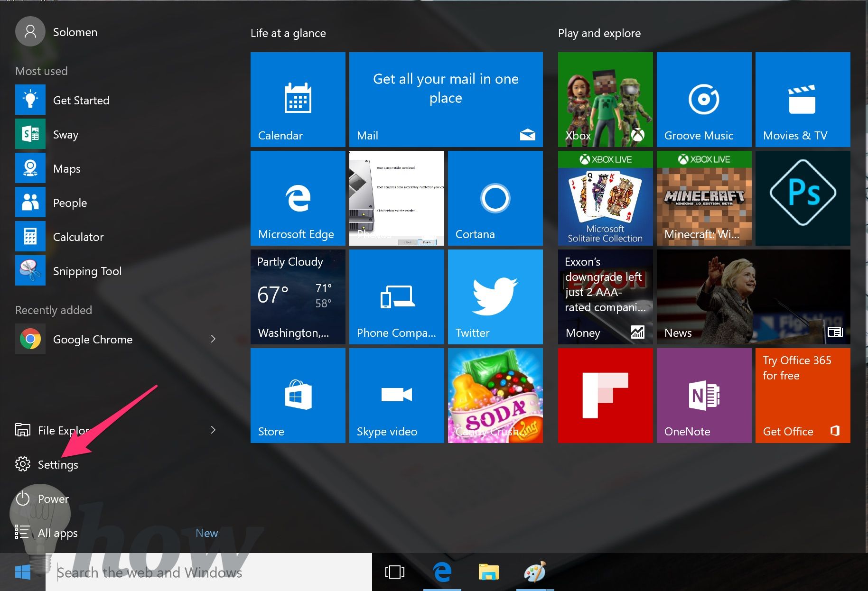Image resolution: width=868 pixels, height=591 pixels.
Task: Launch the Xbox tile
Action: click(x=605, y=99)
